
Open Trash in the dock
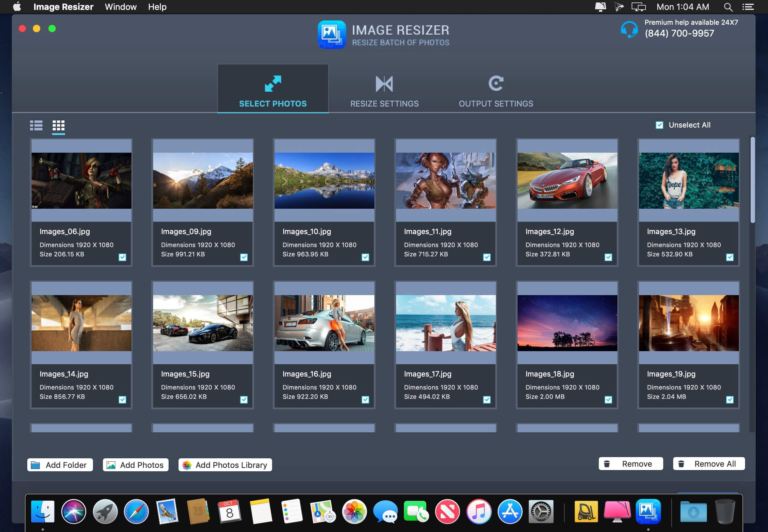(725, 511)
